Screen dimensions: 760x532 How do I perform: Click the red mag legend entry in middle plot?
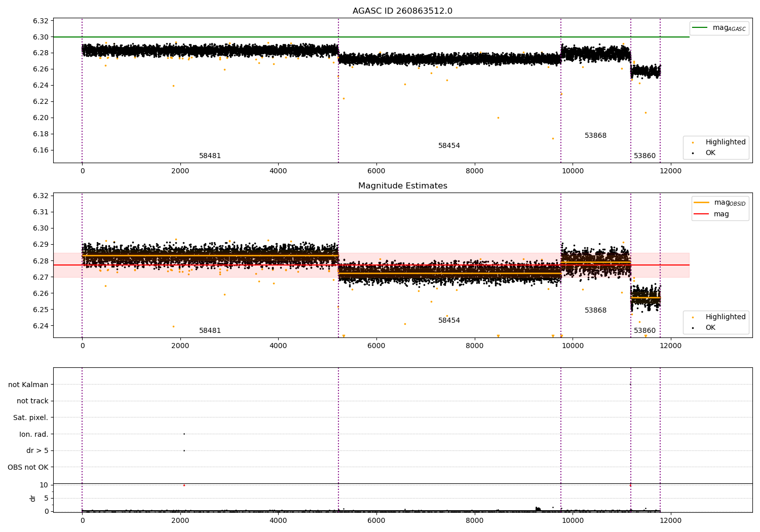[x=712, y=214]
